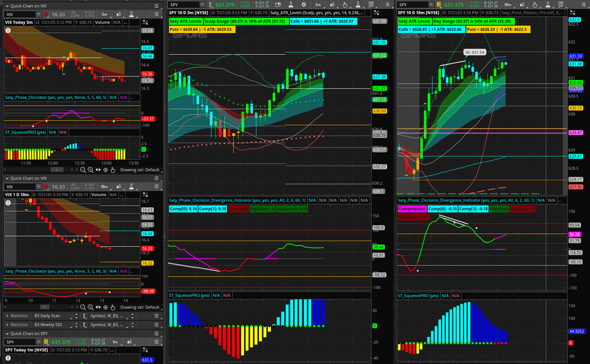Open chart style candle icon in SPY 3m chart
The width and height of the screenshot is (590, 364).
[332, 4]
